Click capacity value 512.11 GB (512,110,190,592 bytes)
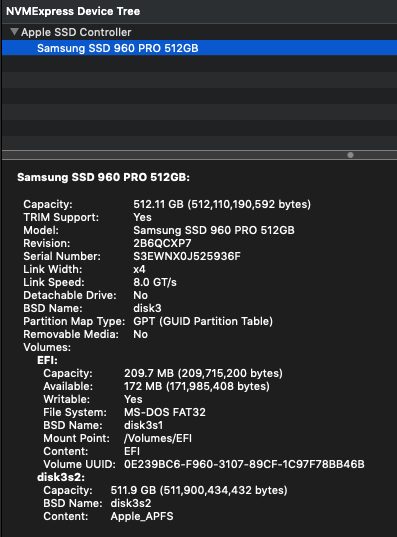 (222, 204)
